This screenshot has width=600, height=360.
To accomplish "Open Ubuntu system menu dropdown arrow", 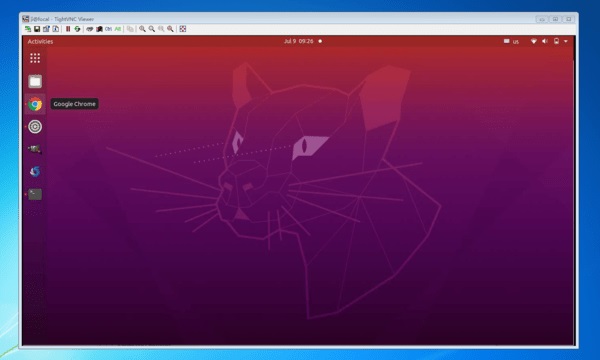I will pos(566,41).
